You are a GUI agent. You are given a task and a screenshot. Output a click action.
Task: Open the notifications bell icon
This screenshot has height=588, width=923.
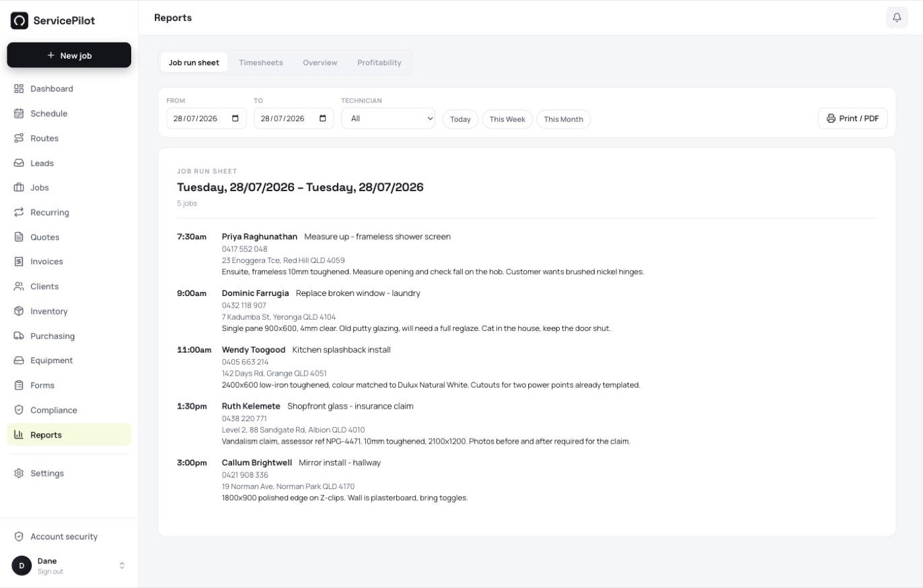click(897, 18)
